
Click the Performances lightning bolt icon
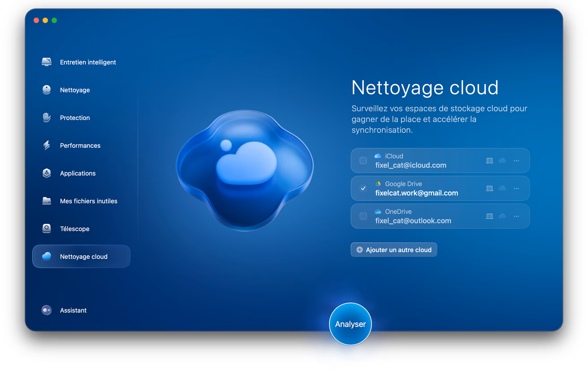(46, 145)
